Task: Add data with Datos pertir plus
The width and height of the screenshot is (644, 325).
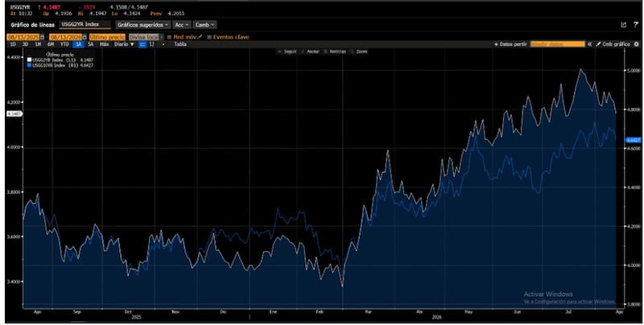Action: 510,44
